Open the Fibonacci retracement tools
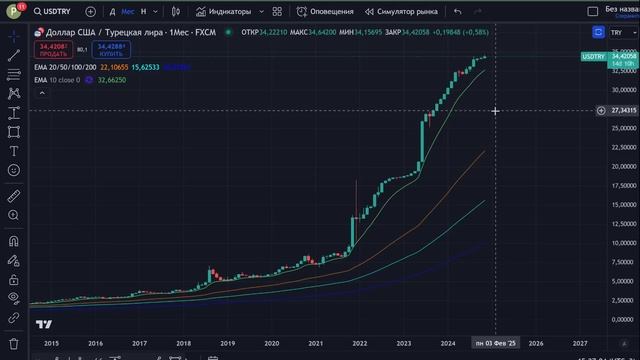The height and width of the screenshot is (360, 640). click(14, 74)
